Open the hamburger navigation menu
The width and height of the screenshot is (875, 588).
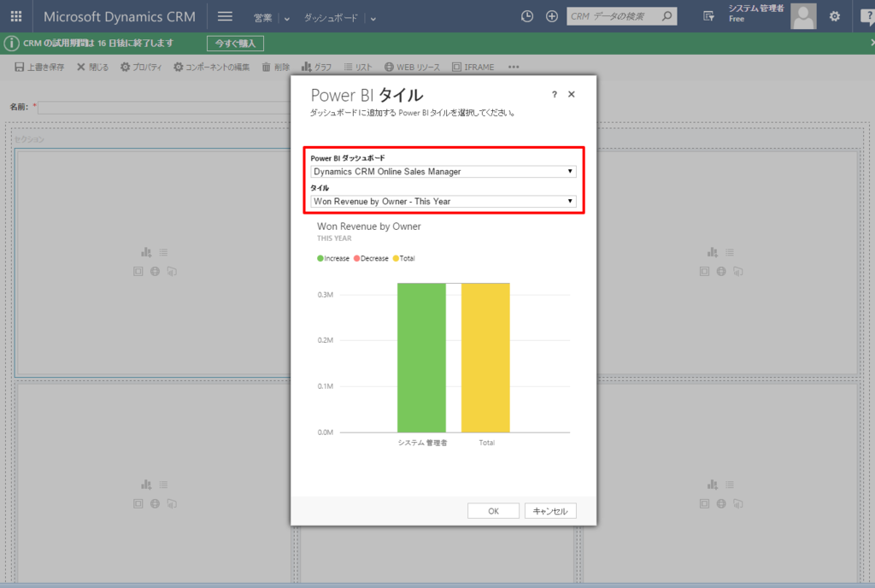(225, 17)
